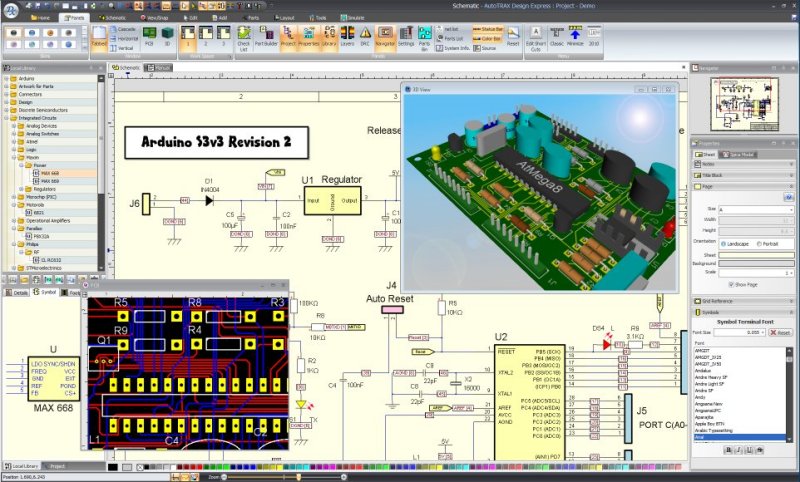This screenshot has width=800, height=482.
Task: Expand the Grid Reference section
Action: (743, 301)
